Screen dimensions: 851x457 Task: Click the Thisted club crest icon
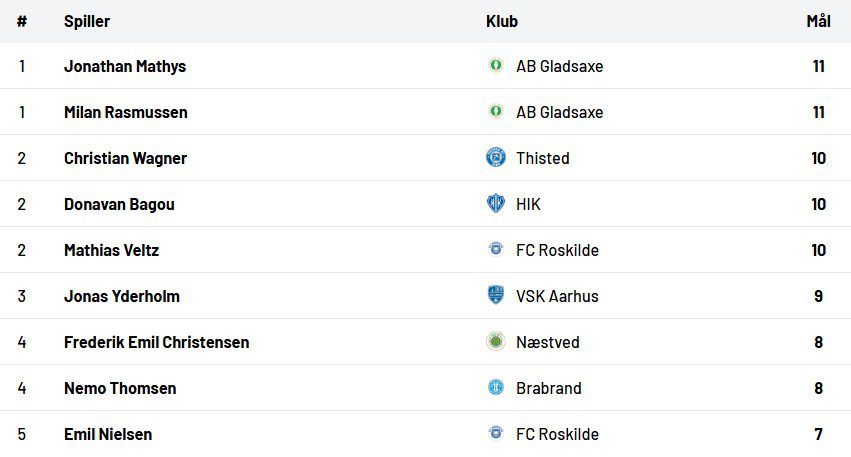[495, 158]
